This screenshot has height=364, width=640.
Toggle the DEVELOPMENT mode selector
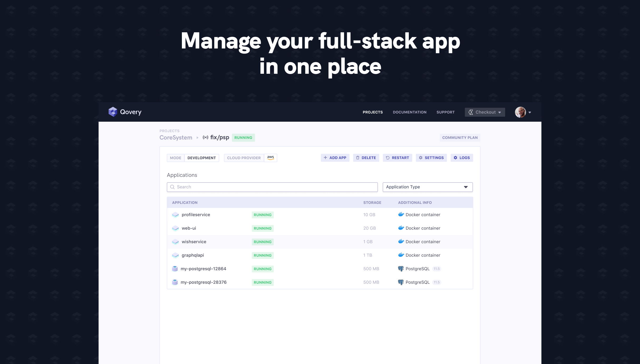click(201, 158)
